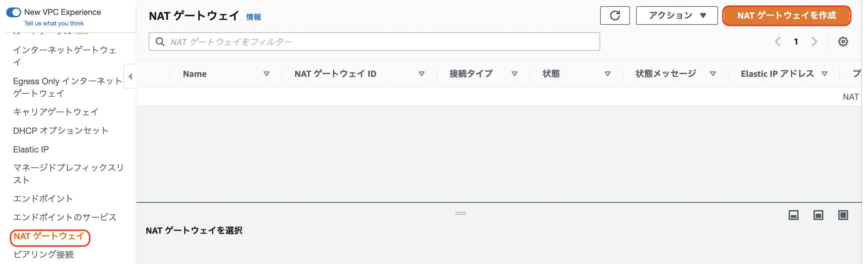
Task: Collapse the sidebar with the chevron
Action: 131,77
